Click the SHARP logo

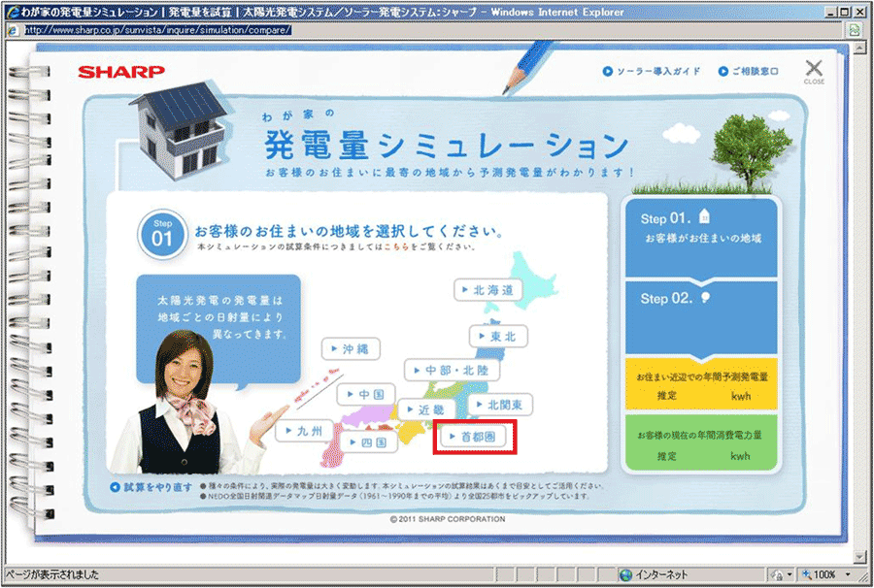click(x=121, y=72)
